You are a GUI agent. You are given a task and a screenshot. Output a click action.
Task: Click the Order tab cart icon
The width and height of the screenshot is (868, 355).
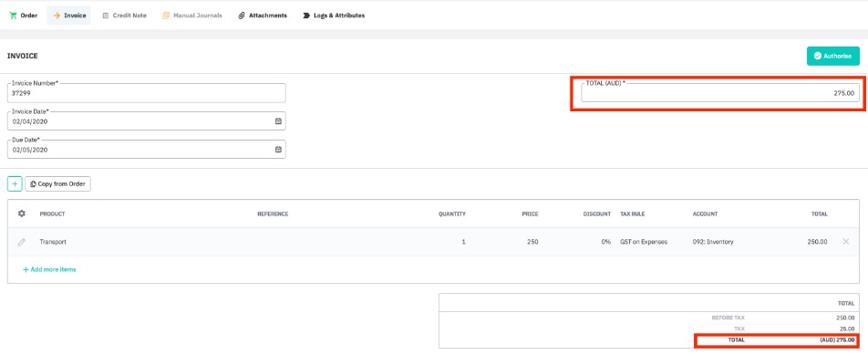pyautogui.click(x=13, y=16)
